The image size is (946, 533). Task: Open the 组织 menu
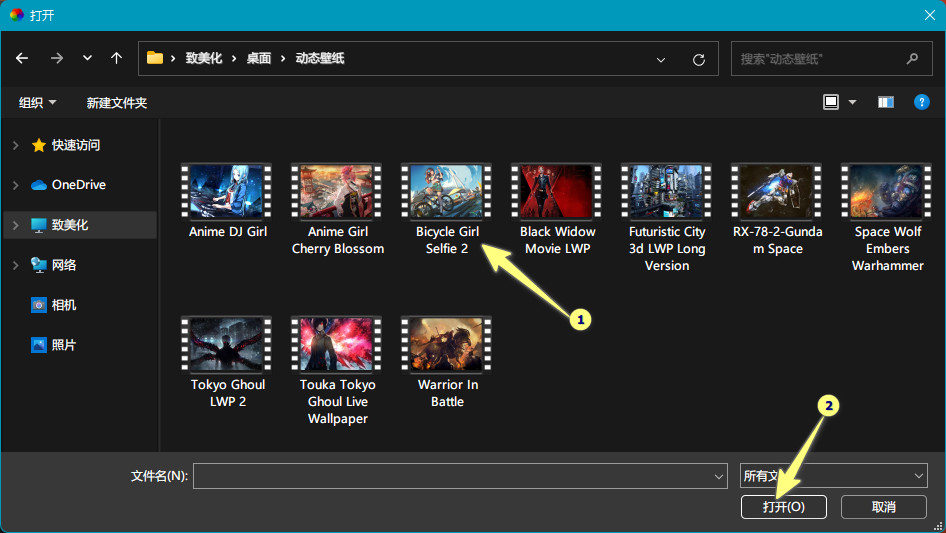[37, 103]
